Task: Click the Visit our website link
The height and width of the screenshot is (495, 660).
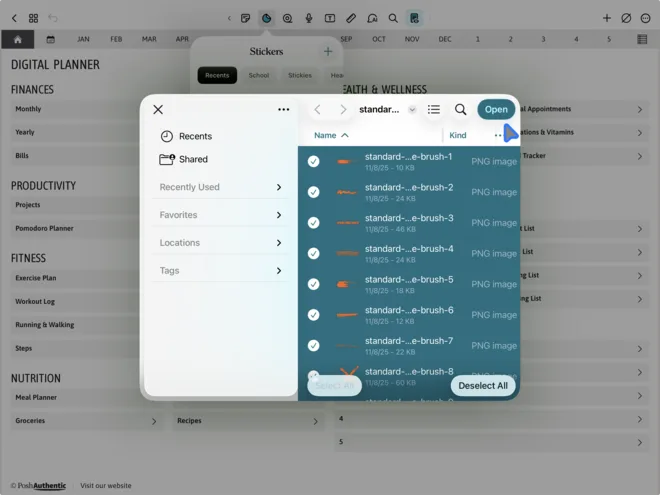Action: point(106,485)
